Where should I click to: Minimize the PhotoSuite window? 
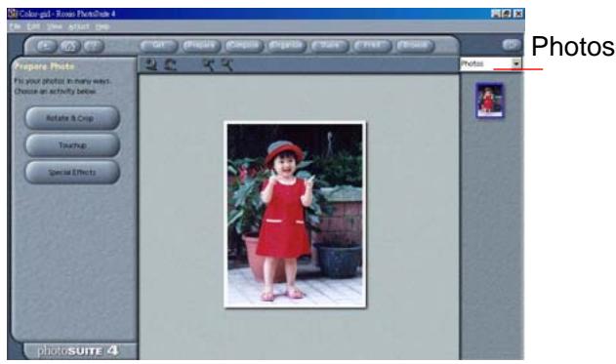[x=496, y=14]
